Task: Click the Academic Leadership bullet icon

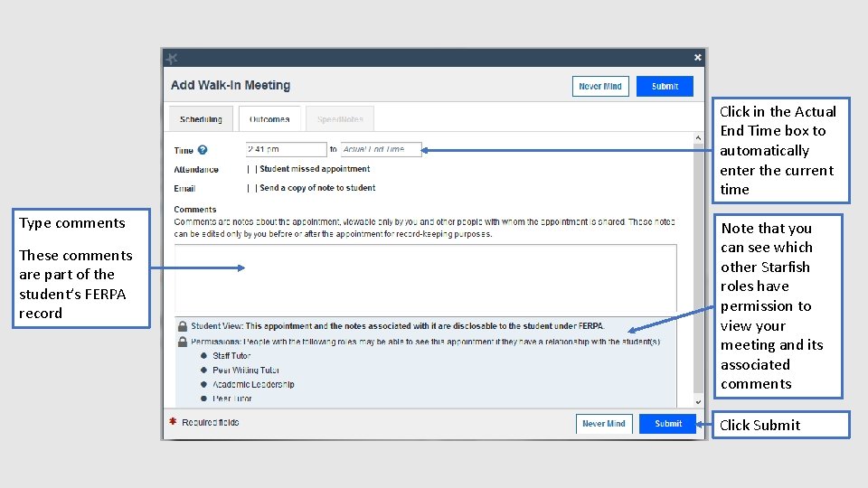Action: (203, 384)
